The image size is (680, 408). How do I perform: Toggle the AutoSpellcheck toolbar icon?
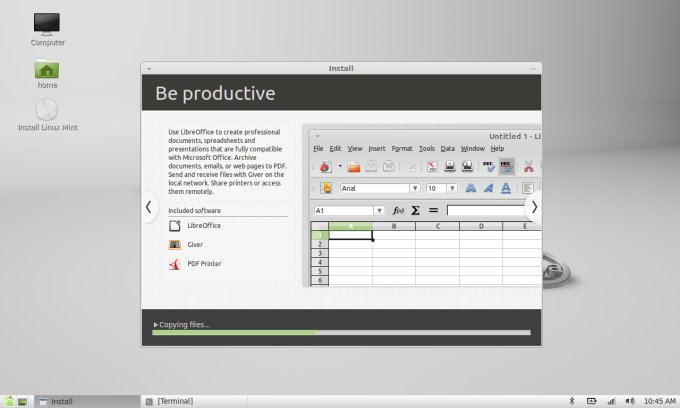coord(506,166)
